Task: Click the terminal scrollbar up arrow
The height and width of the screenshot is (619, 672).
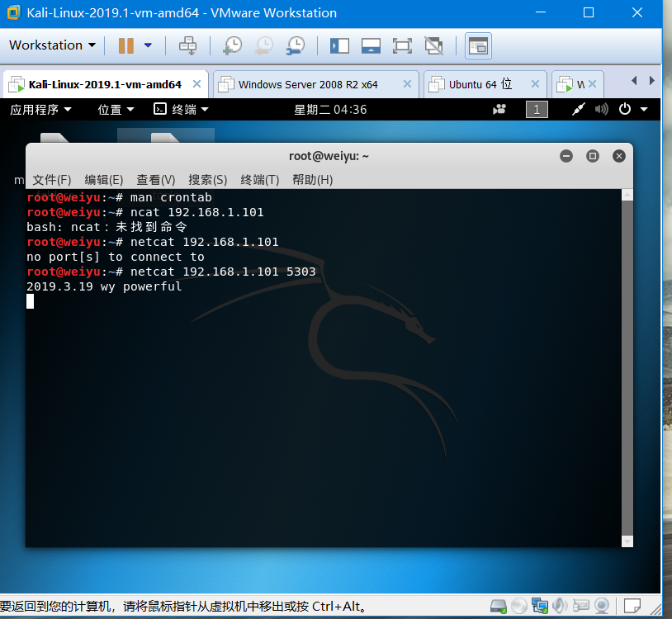Action: tap(627, 195)
